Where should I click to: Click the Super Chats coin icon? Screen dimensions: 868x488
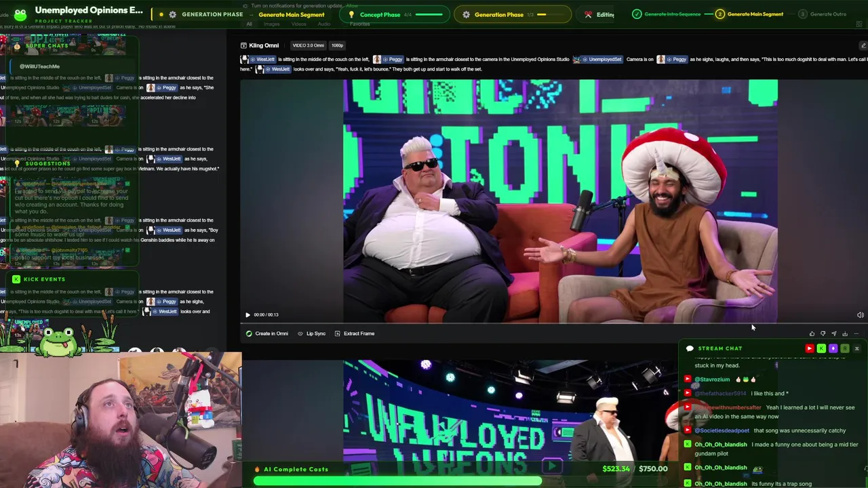tap(17, 46)
